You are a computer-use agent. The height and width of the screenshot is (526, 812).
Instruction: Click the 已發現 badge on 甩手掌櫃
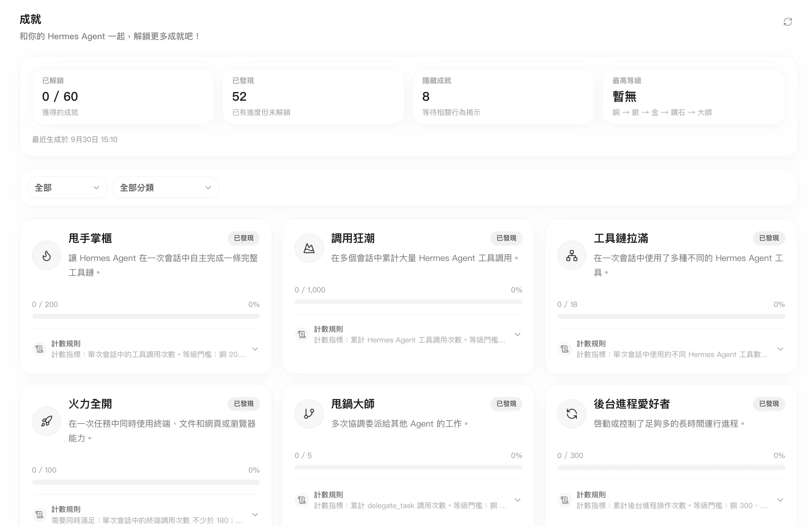click(x=244, y=238)
